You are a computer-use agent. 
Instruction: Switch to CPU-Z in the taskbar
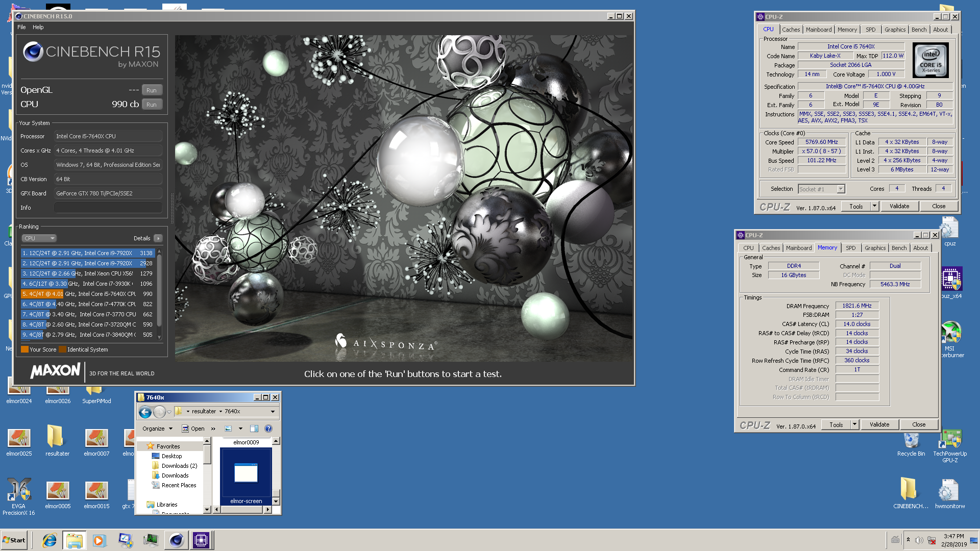pyautogui.click(x=201, y=540)
